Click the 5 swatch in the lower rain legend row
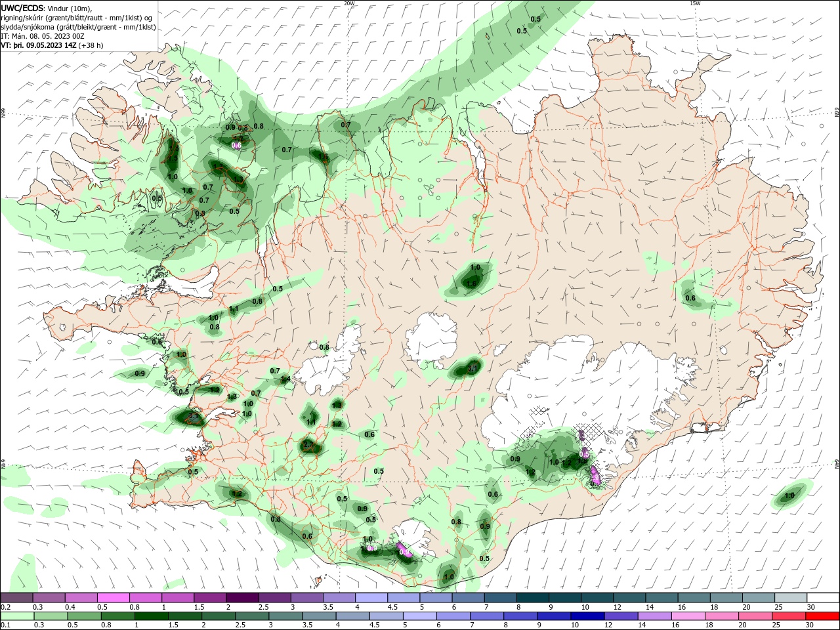This screenshot has height=630, width=840. click(419, 616)
